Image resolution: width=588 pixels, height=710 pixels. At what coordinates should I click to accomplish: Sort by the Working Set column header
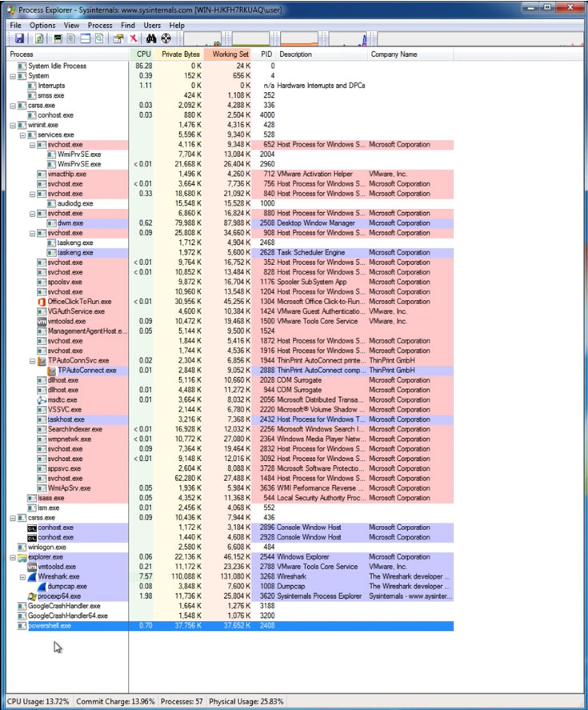[228, 54]
